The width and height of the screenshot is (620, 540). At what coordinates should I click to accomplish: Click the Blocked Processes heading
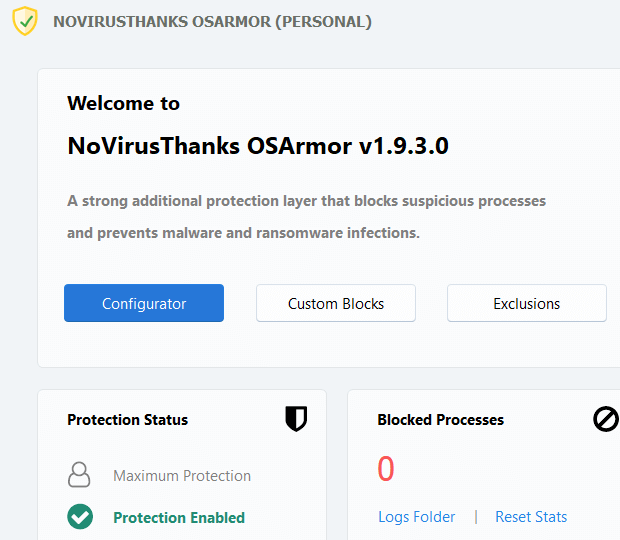(440, 420)
